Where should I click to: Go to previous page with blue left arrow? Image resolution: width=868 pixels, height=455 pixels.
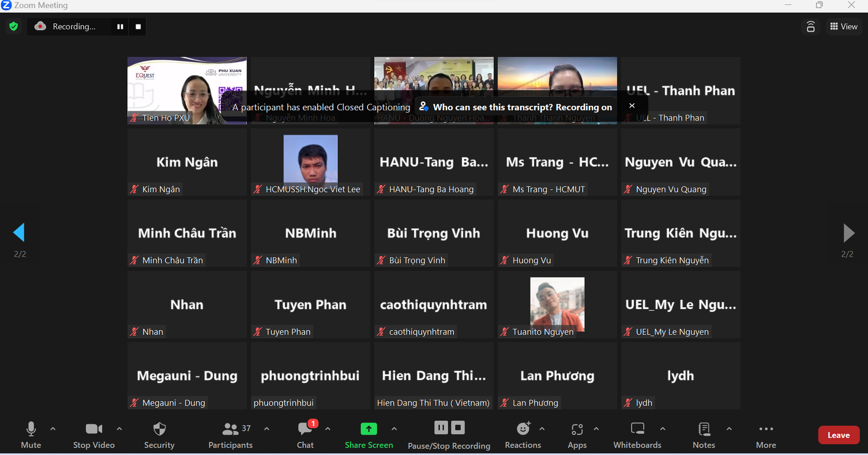19,232
